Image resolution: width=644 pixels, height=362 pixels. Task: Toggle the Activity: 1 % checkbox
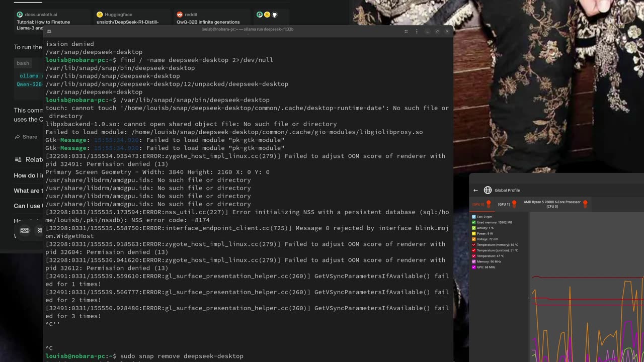click(474, 228)
